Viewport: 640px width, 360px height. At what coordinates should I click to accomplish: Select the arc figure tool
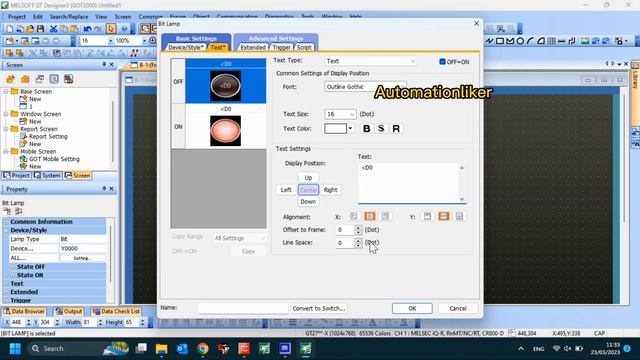(530, 41)
